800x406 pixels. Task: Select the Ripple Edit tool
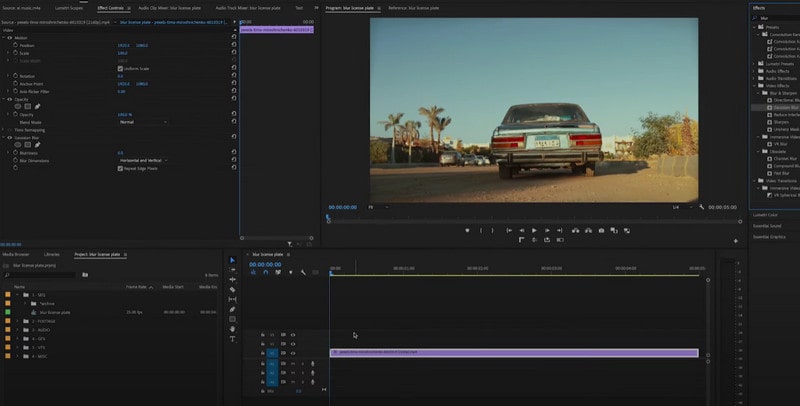tap(232, 280)
